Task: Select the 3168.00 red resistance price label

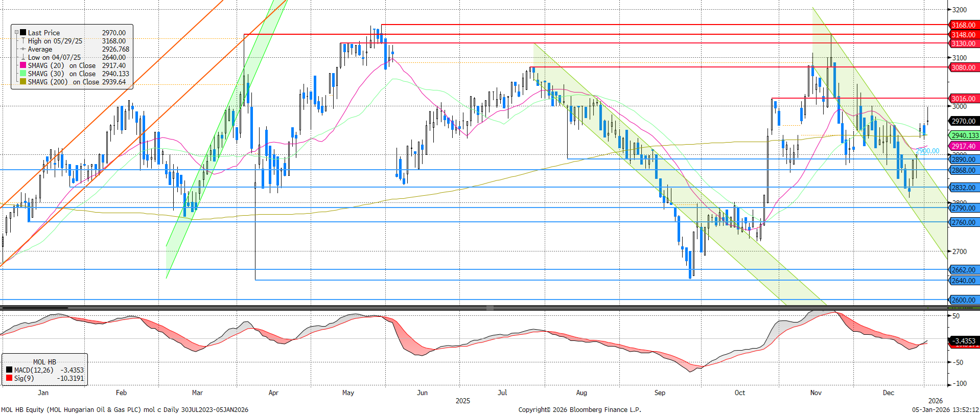Action: coord(963,25)
